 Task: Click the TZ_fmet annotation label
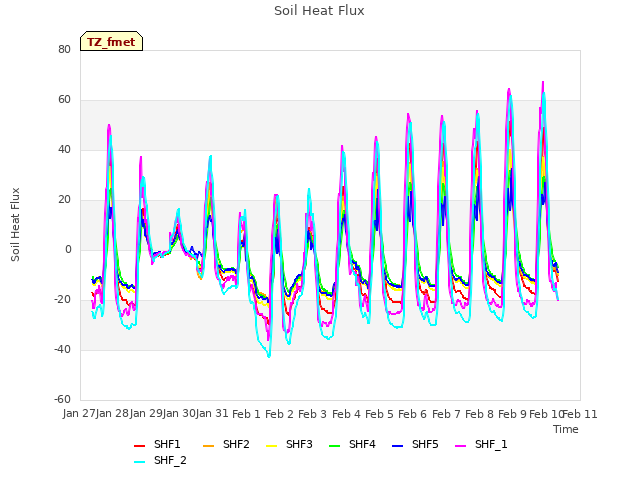click(111, 42)
